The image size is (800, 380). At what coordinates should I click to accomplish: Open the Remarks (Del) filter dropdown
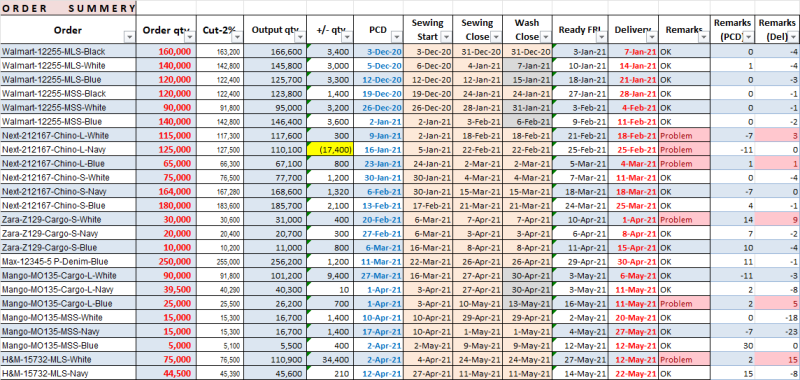coord(793,37)
